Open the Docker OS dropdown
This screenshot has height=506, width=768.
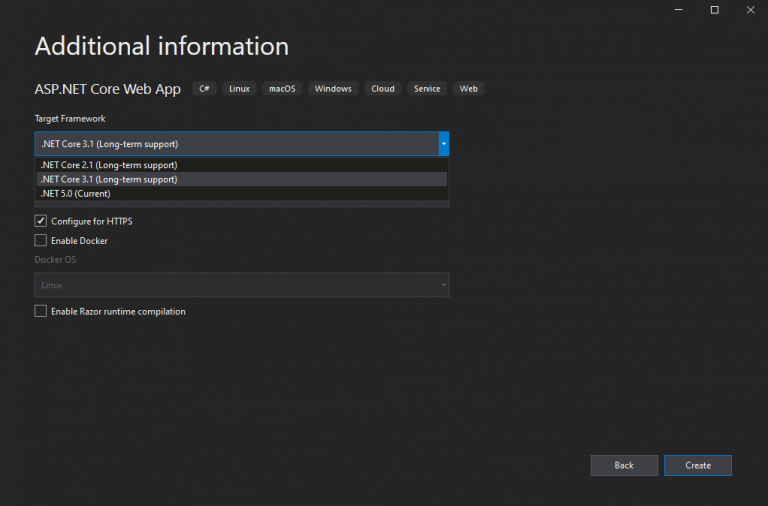point(242,285)
